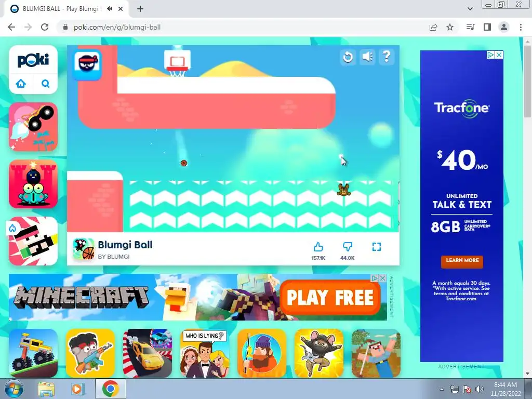Open AdChoices info on Minecraft banner
This screenshot has width=532, height=399.
pyautogui.click(x=375, y=278)
